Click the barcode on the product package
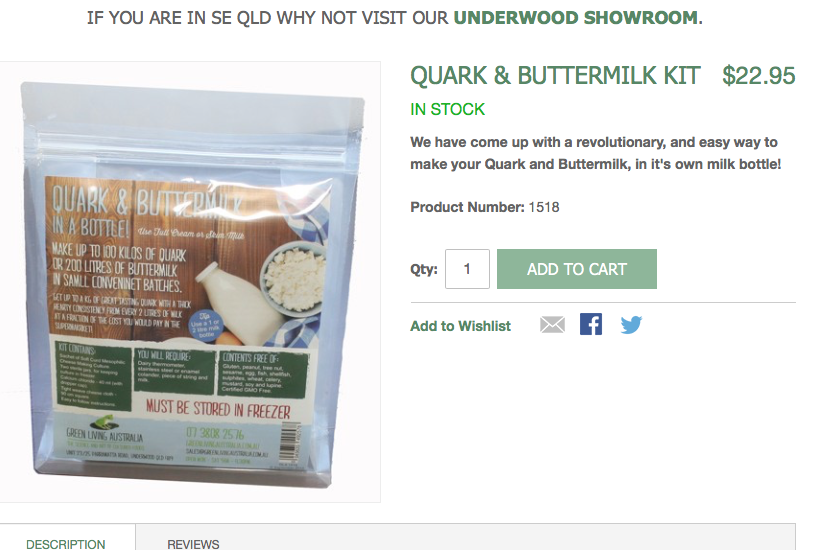Viewport: 813px width, 550px height. point(290,442)
